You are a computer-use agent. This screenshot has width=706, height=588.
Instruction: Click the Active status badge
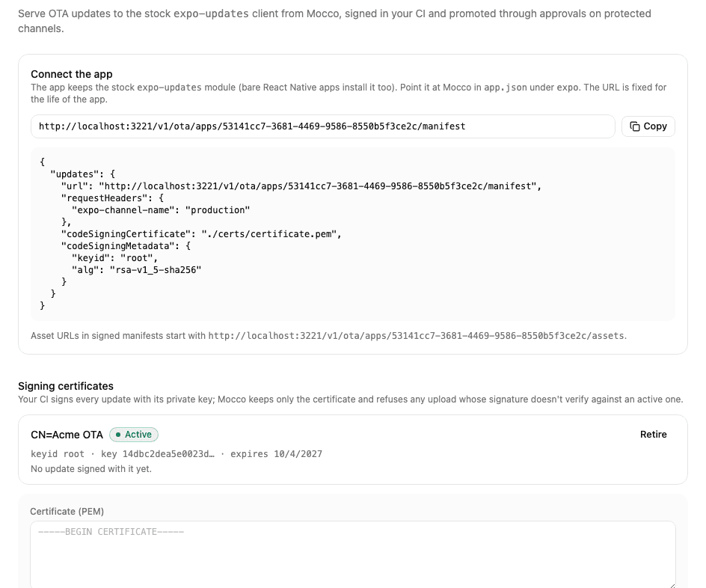pos(134,435)
